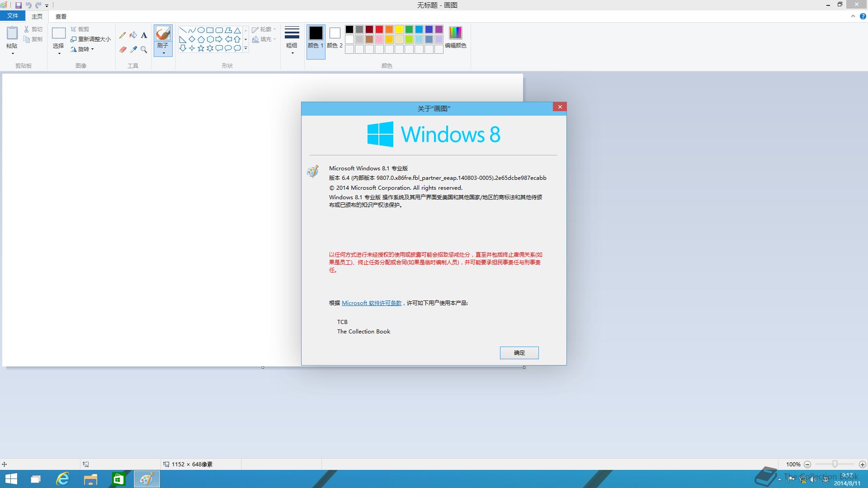Viewport: 868px width, 488px height.
Task: Pick the purple color swatch
Action: (x=439, y=29)
